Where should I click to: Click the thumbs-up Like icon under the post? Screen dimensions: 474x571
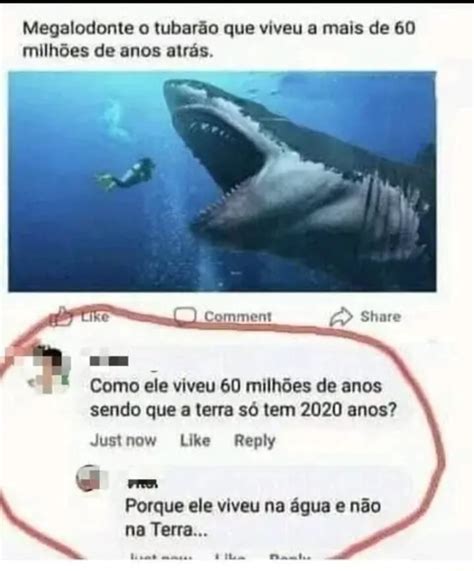pos(63,316)
